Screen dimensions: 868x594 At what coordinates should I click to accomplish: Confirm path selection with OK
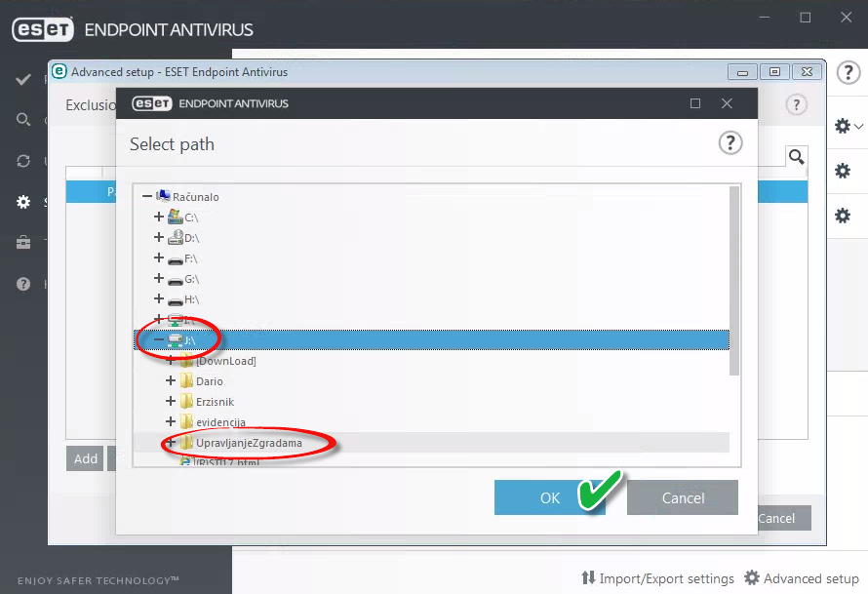click(550, 497)
